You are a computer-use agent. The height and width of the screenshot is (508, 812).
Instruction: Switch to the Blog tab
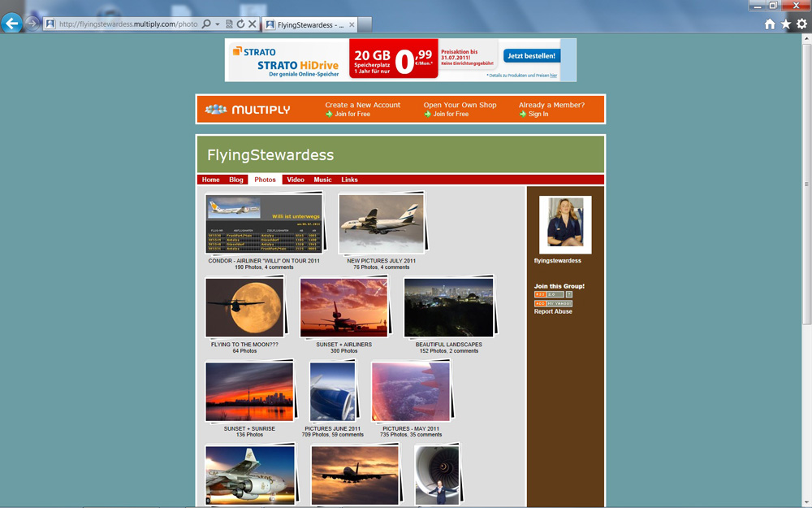(x=236, y=180)
